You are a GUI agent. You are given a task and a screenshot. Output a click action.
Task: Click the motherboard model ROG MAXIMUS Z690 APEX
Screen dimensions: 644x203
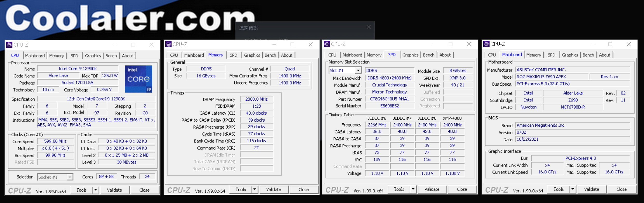click(x=552, y=77)
